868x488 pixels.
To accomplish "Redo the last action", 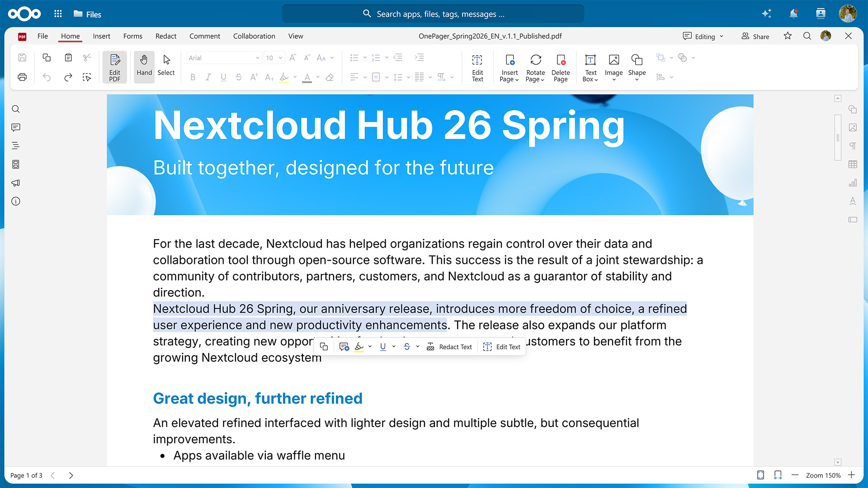I will [x=68, y=77].
